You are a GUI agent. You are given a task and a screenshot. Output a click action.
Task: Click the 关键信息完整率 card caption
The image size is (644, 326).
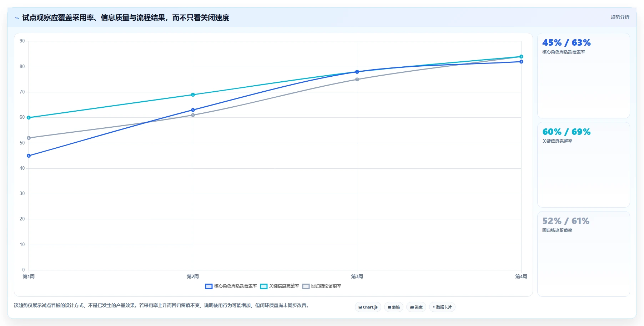point(557,141)
